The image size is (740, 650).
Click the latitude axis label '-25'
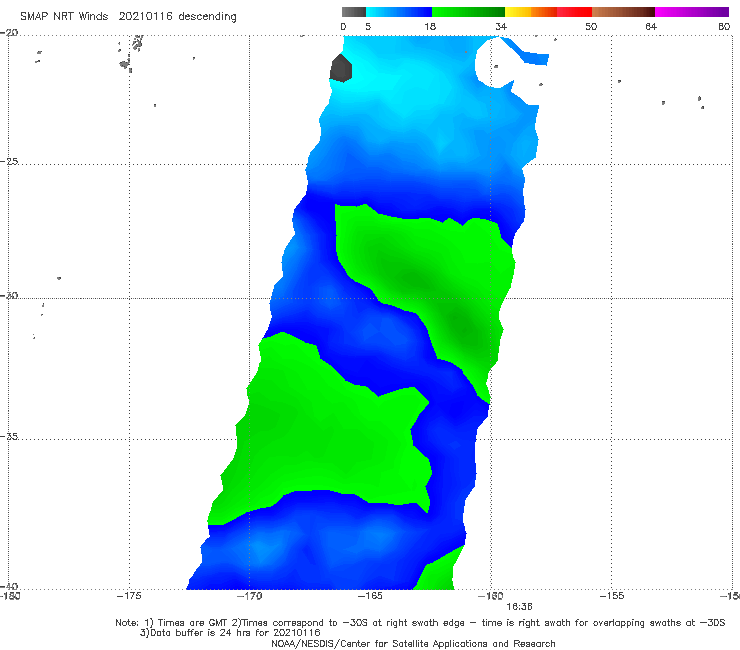9,161
